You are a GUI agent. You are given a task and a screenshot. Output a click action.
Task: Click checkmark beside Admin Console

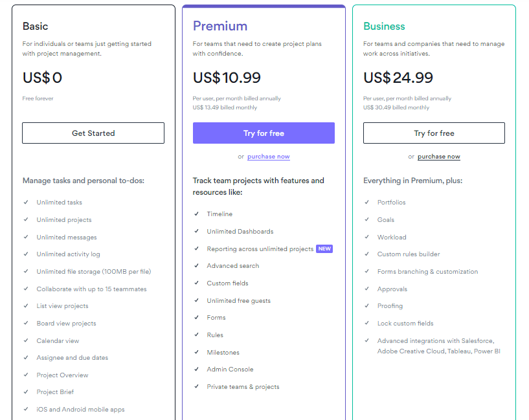[x=196, y=369]
